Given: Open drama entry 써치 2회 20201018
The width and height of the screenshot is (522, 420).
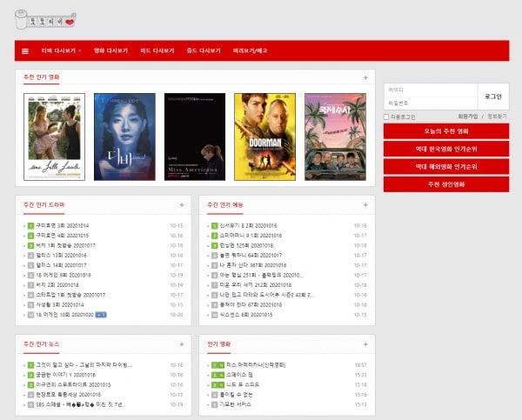Looking at the screenshot, I should [57, 285].
